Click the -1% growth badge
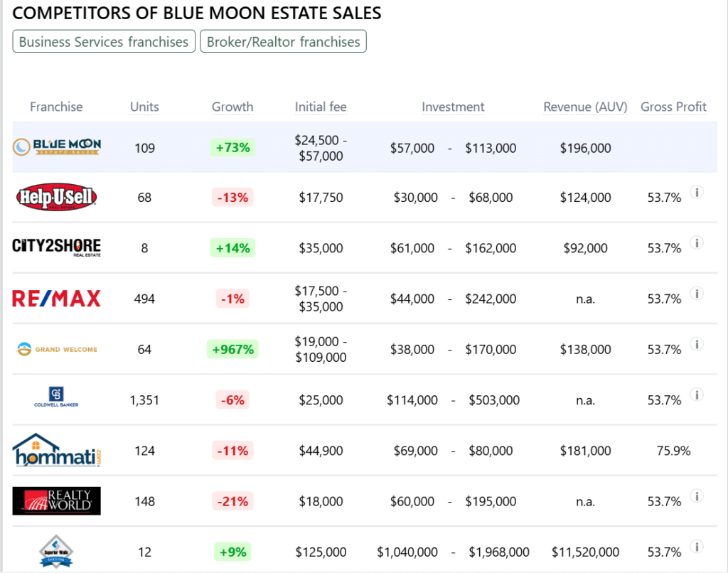Screen dimensions: 728x573 (x=232, y=299)
